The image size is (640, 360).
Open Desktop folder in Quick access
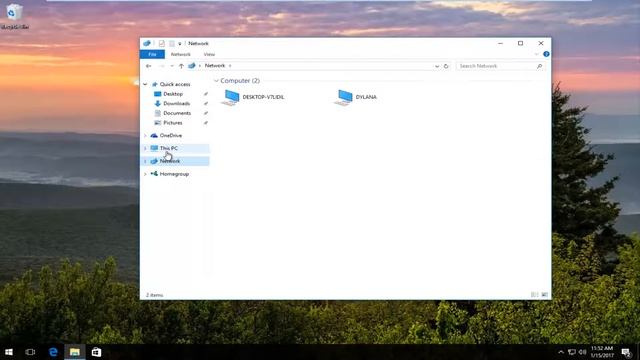tap(173, 94)
